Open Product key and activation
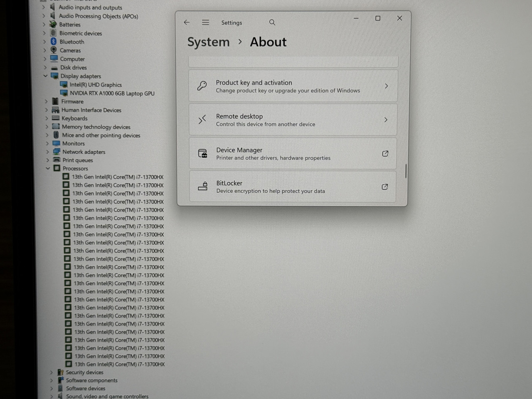Viewport: 532px width, 399px height. tap(293, 86)
